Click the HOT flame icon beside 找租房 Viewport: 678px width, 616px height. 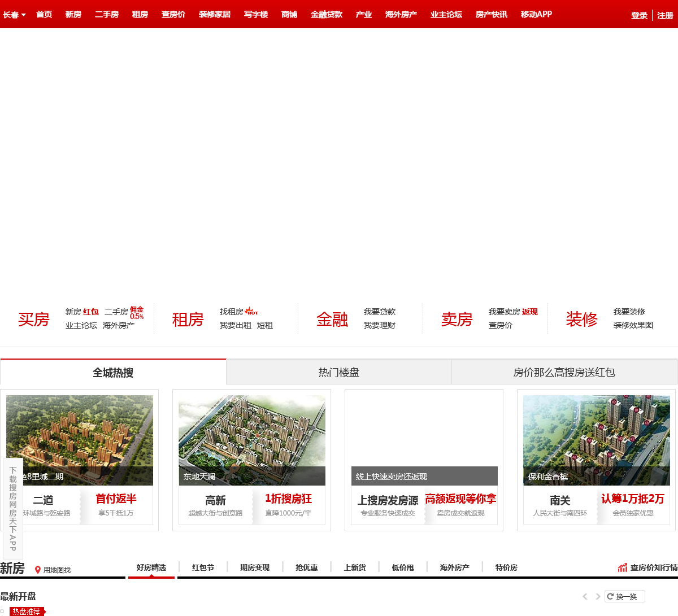click(x=251, y=311)
